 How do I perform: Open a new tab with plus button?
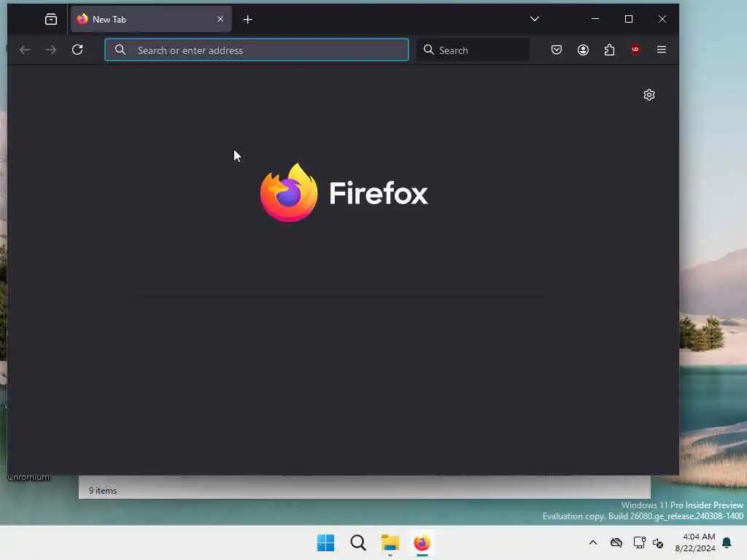pos(248,20)
